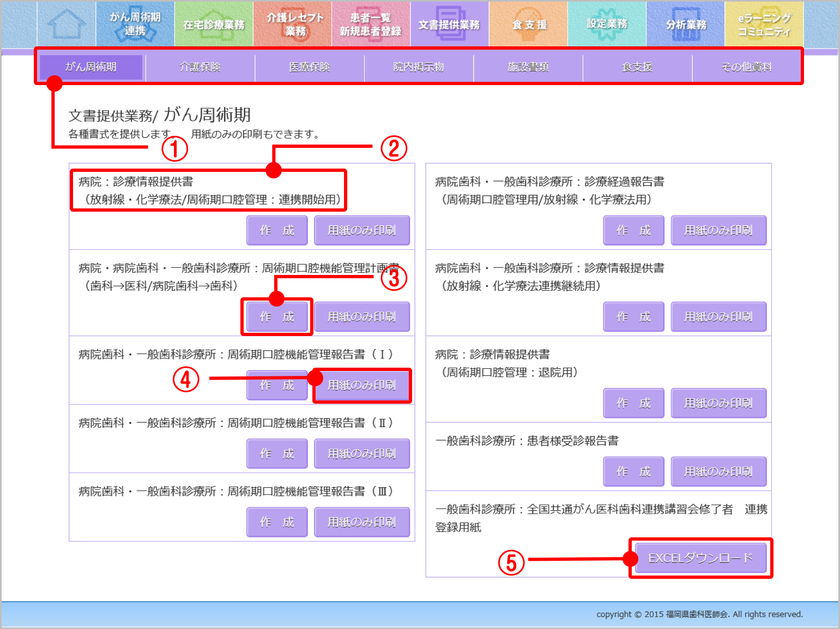
Task: Select the 院内掲示物 sub-tab
Action: pos(419,67)
